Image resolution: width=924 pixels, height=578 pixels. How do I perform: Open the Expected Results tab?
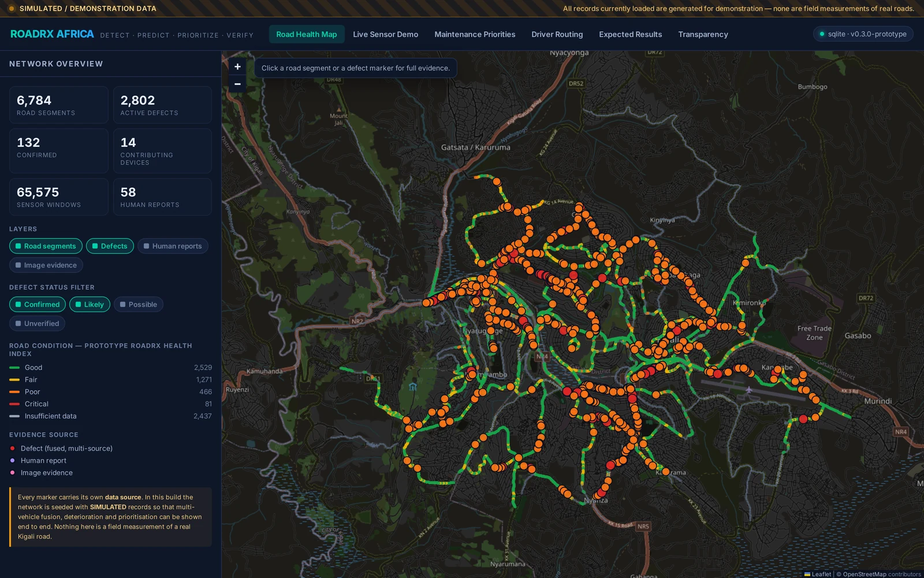(x=631, y=34)
